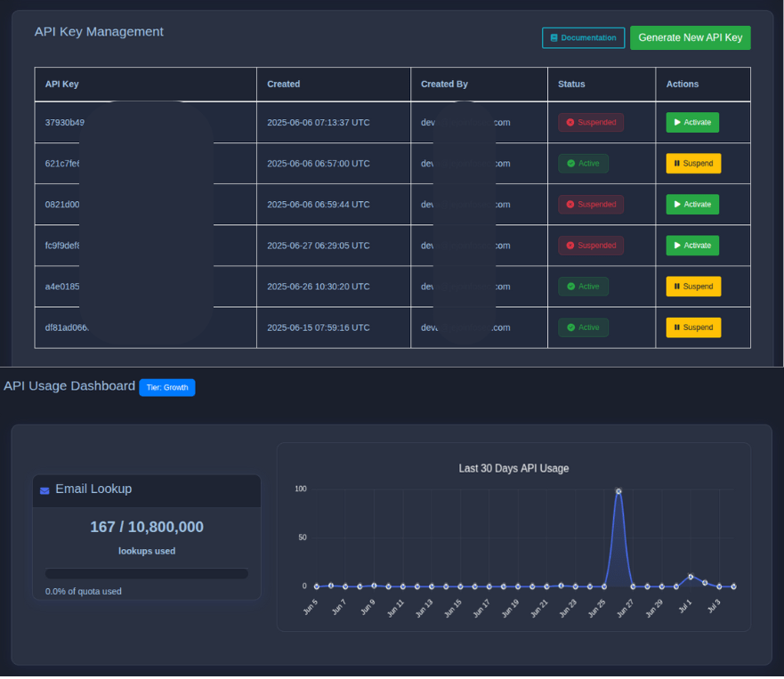Click the red Suspended icon in first row
This screenshot has height=679, width=784.
click(570, 123)
